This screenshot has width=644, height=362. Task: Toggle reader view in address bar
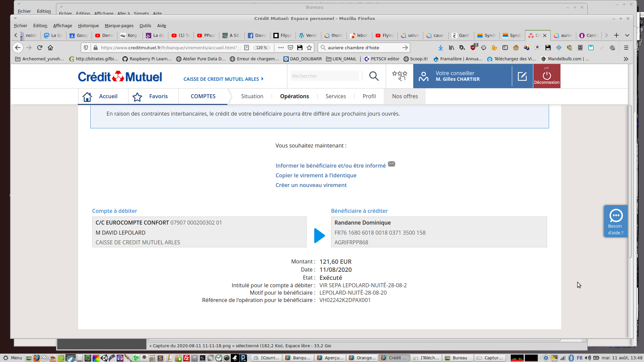click(x=247, y=48)
